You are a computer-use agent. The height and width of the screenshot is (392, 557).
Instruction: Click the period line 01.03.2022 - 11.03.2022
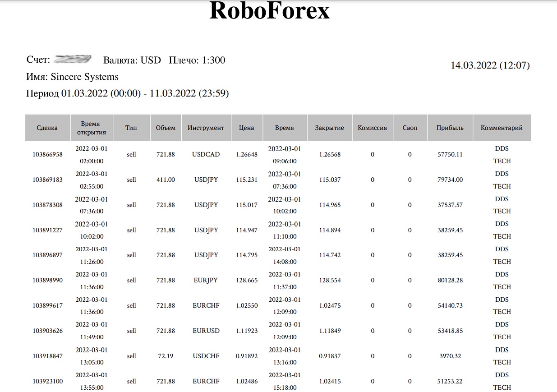click(x=128, y=93)
